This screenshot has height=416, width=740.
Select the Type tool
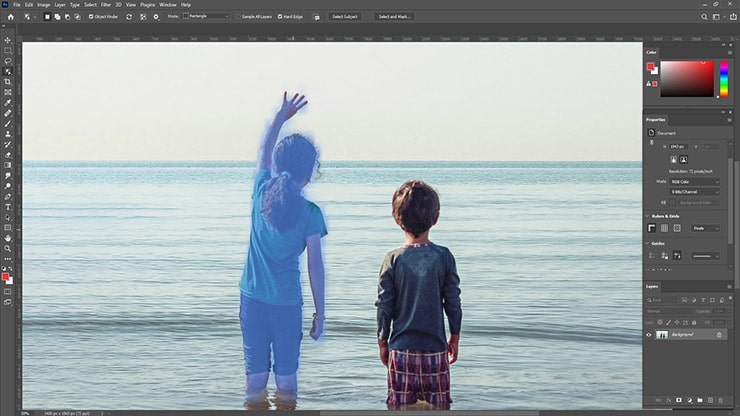(8, 207)
